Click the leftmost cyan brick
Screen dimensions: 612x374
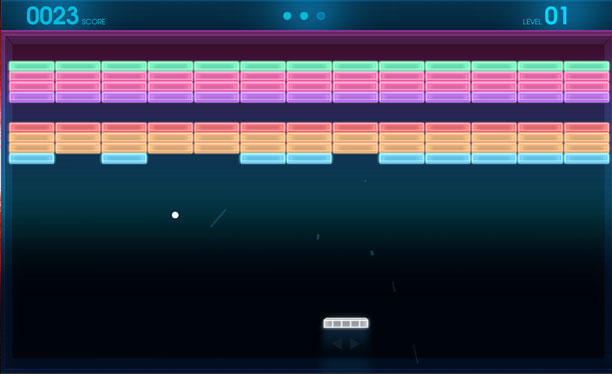(x=32, y=158)
